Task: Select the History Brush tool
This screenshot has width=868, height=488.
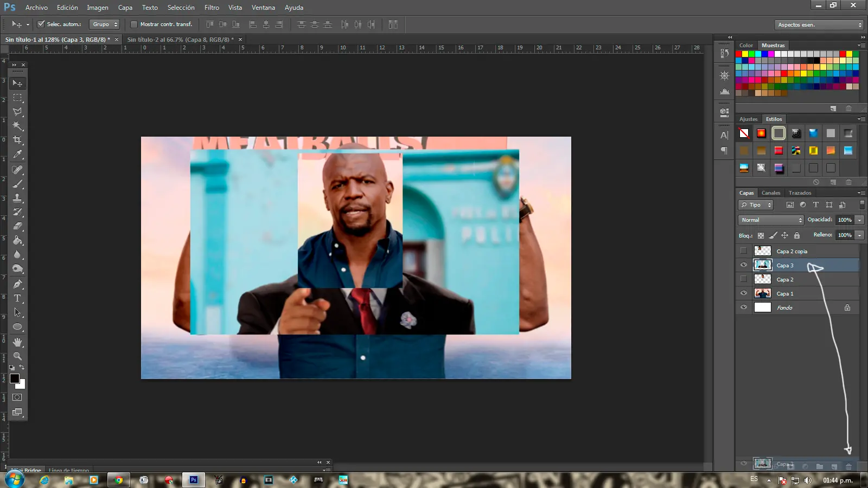Action: click(17, 212)
